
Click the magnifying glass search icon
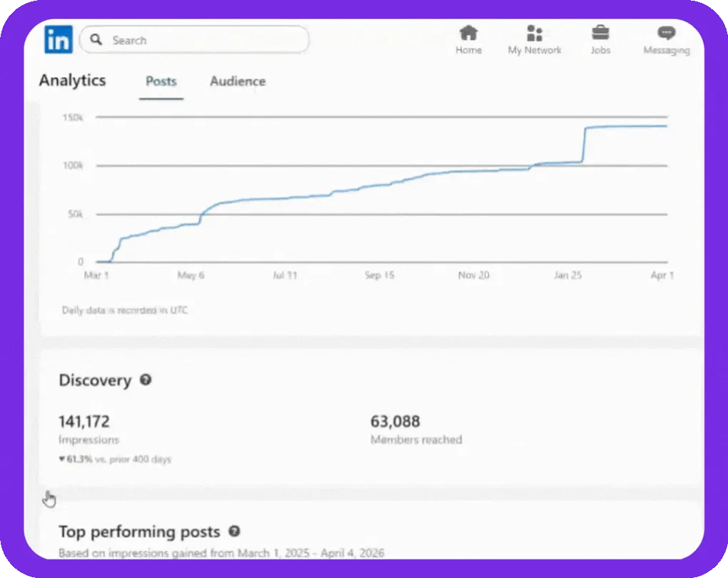click(x=96, y=40)
